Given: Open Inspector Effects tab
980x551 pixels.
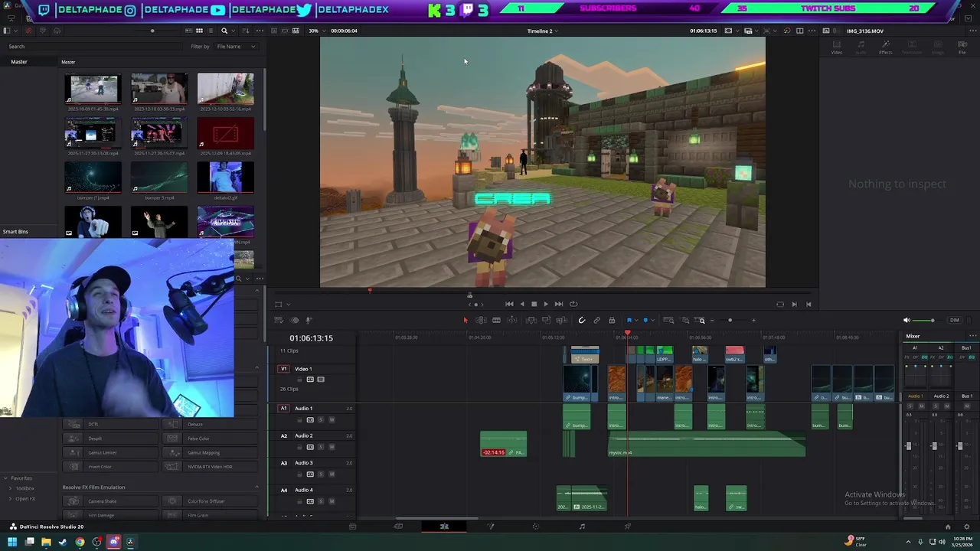Looking at the screenshot, I should point(886,47).
